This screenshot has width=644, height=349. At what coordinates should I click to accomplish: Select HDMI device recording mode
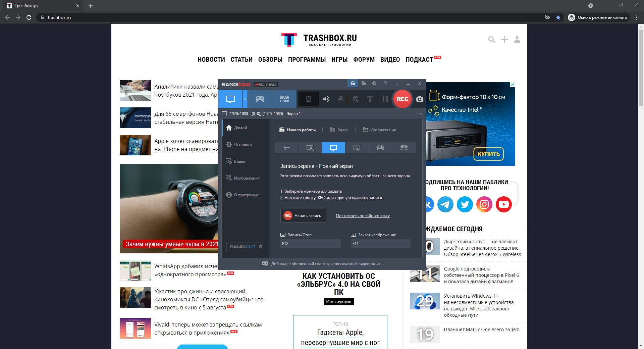284,99
